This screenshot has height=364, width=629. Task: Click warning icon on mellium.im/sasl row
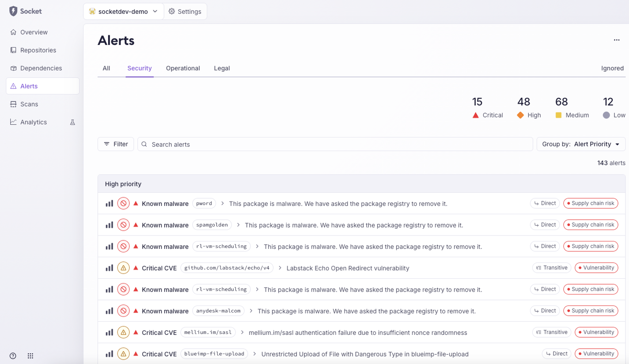123,333
